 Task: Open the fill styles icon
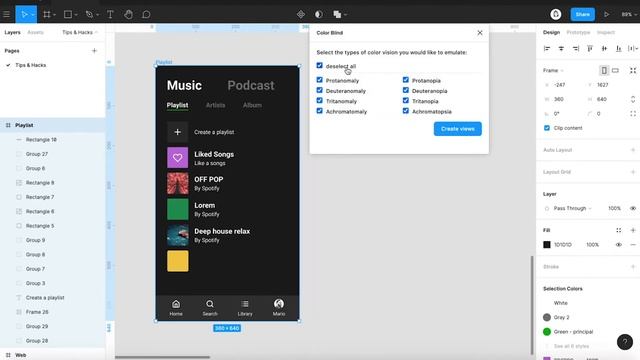pyautogui.click(x=619, y=230)
